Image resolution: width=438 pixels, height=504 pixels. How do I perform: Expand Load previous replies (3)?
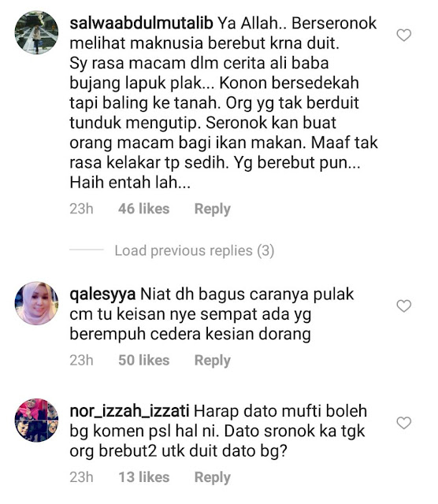195,250
